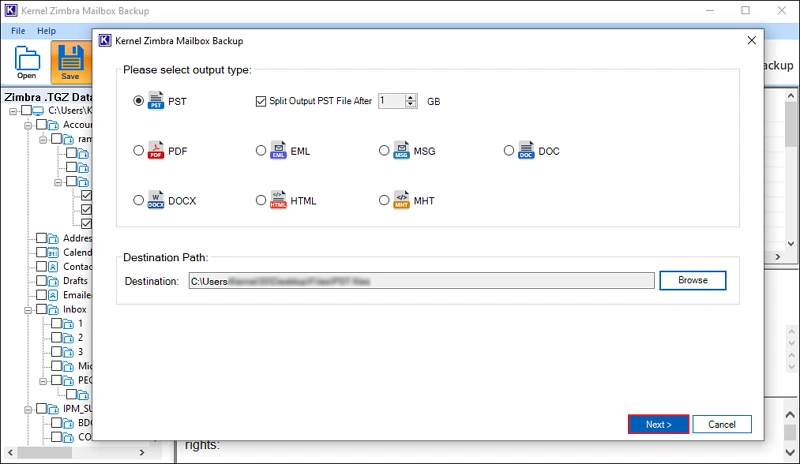Screen dimensions: 800x464
Task: Click the MSG file format icon
Action: click(x=402, y=150)
